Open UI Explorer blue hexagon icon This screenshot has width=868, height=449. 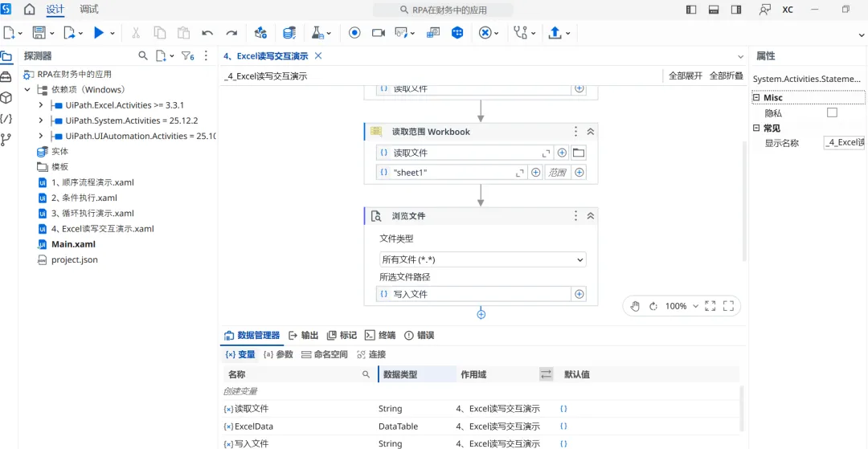457,33
